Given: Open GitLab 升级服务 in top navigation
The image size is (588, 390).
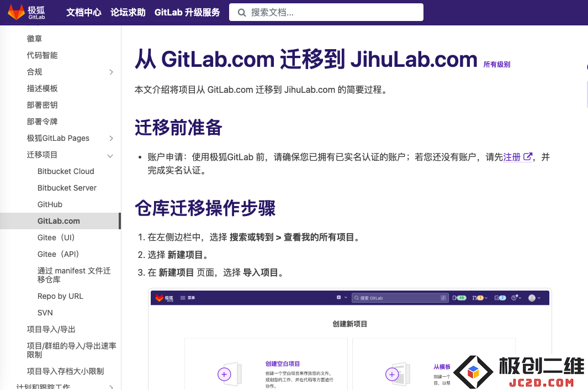Looking at the screenshot, I should [187, 12].
